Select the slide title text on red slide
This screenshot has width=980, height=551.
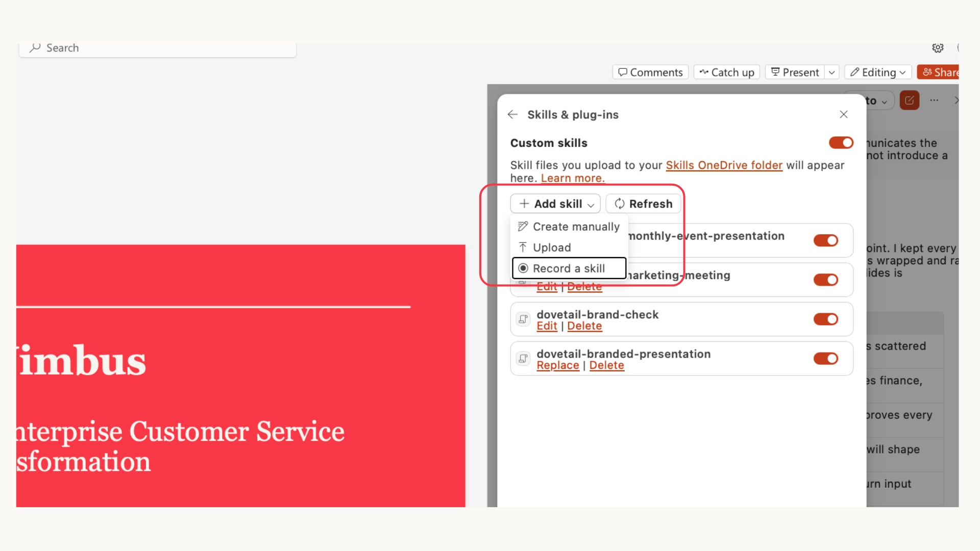tap(82, 361)
